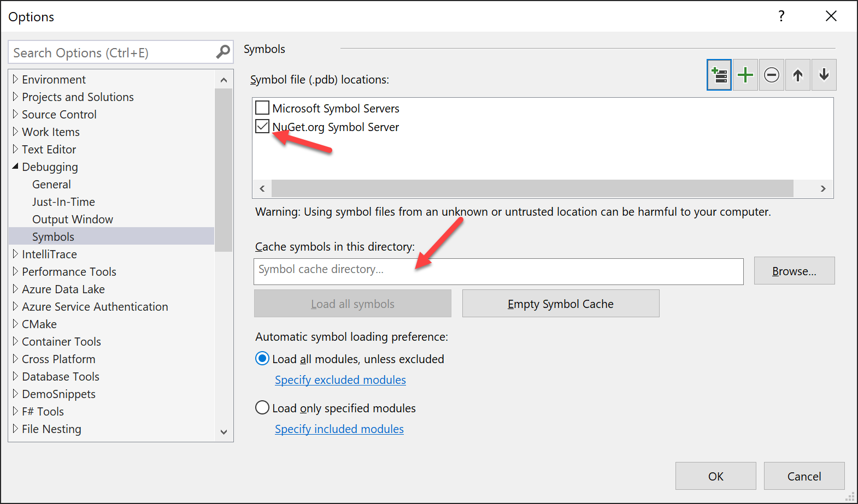858x504 pixels.
Task: Expand the Container Tools node
Action: 15,341
